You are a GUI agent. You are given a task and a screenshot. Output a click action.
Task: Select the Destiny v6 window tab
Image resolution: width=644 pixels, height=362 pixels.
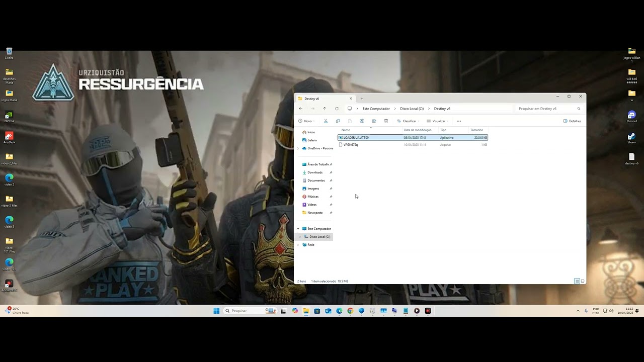tap(325, 99)
